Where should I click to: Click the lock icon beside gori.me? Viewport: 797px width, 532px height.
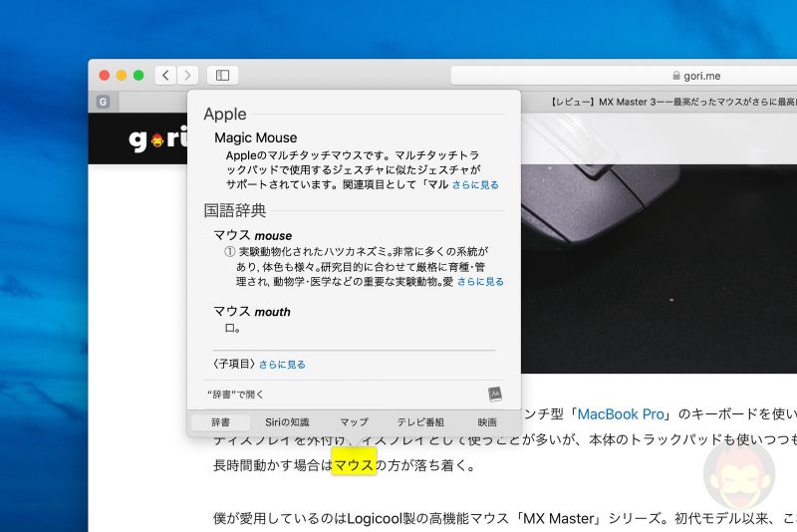tap(676, 75)
